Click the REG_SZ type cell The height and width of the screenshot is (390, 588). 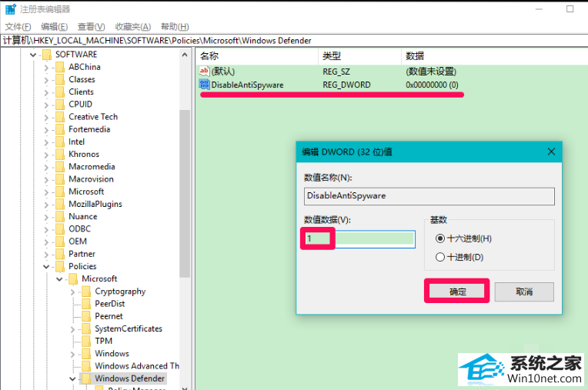336,72
